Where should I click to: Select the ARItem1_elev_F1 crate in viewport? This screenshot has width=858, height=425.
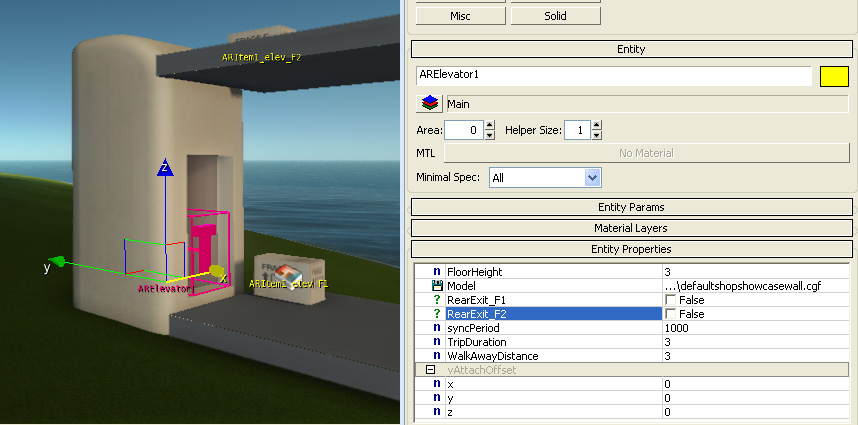click(x=291, y=276)
